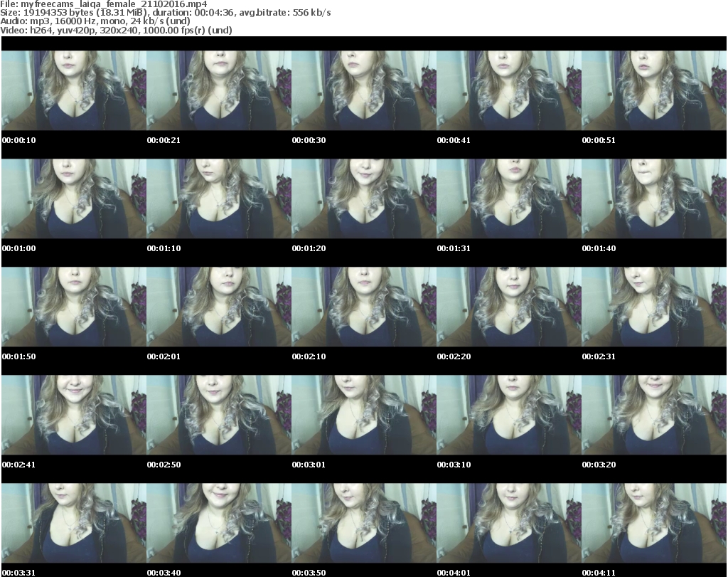Click the 00:01:31 timestamp label
Screen dimensions: 728x577
[x=454, y=248]
